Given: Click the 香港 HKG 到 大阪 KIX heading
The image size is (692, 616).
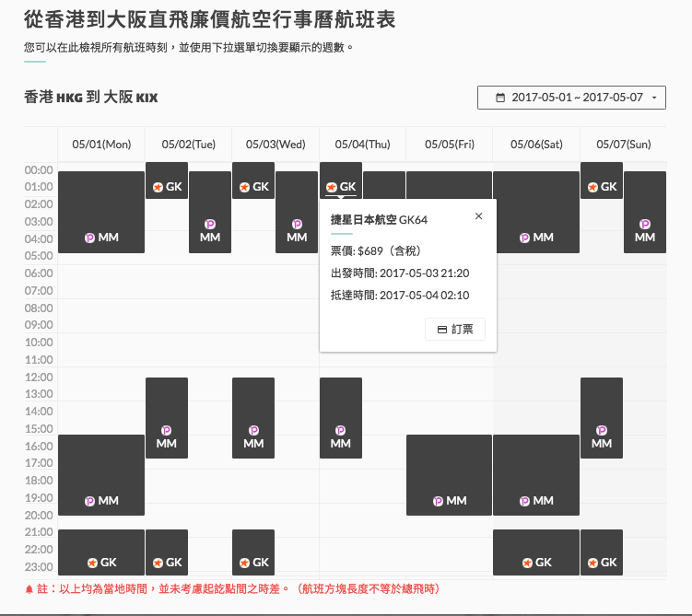Looking at the screenshot, I should pos(91,97).
